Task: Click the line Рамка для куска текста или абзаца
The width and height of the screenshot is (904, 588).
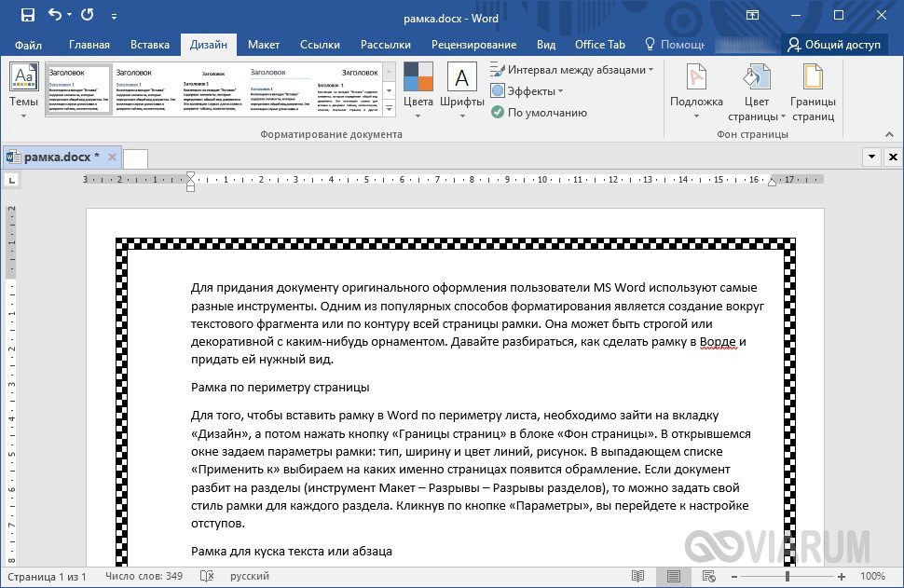Action: pyautogui.click(x=292, y=551)
